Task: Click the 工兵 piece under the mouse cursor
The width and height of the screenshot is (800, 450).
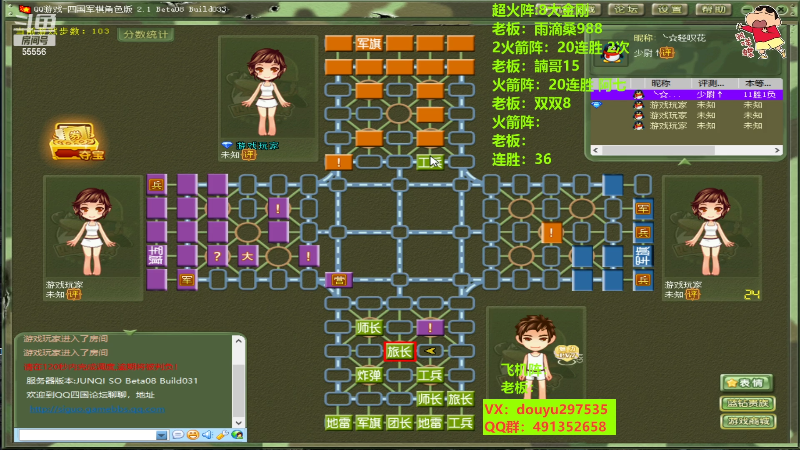Action: pos(430,162)
